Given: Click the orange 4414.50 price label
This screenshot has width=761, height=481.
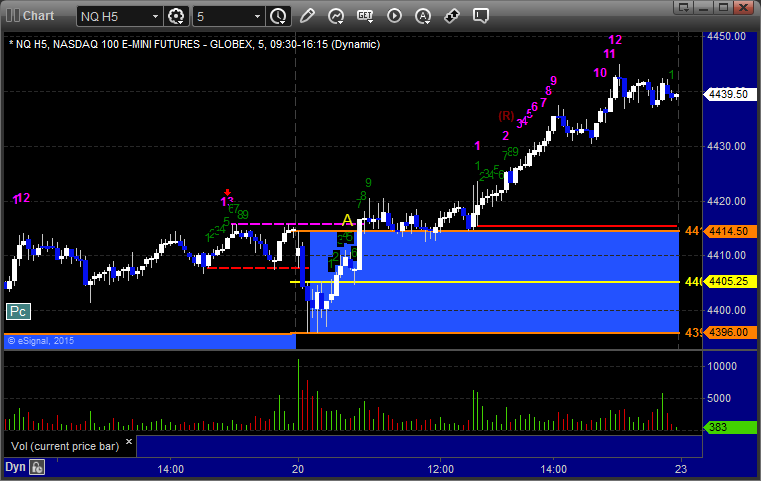Looking at the screenshot, I should [729, 232].
